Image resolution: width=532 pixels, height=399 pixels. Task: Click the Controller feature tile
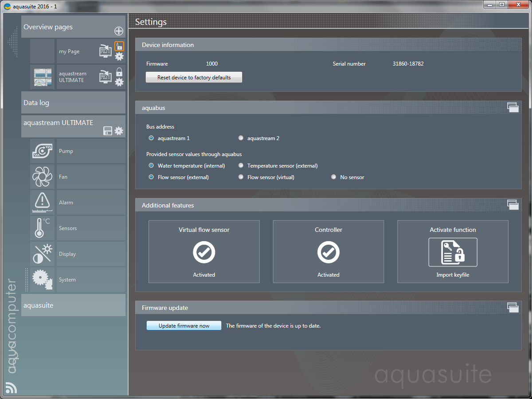pos(329,252)
